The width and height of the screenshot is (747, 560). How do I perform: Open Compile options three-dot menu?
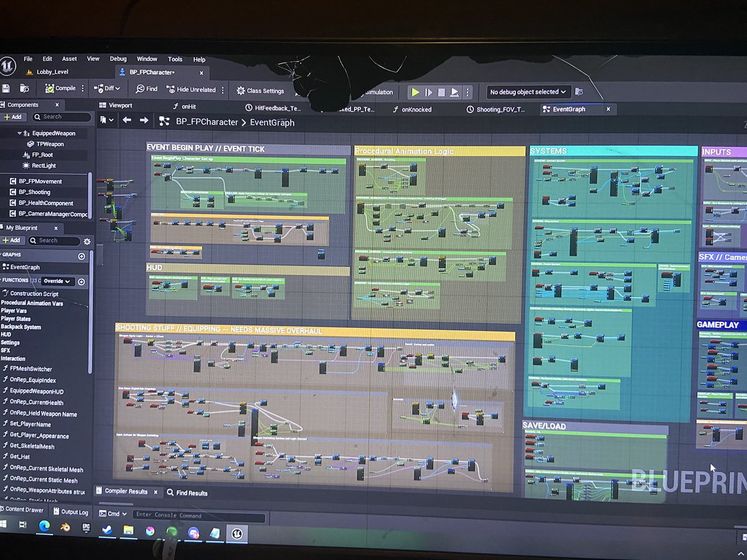click(84, 88)
